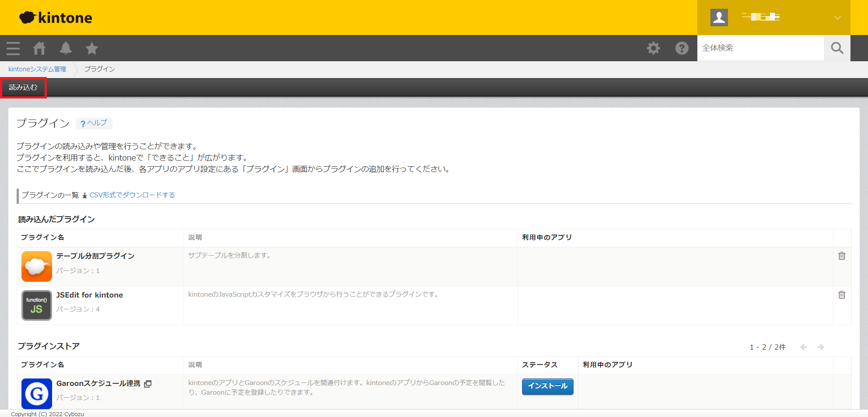Go to next plugin store page
The image size is (868, 417).
coord(821,347)
